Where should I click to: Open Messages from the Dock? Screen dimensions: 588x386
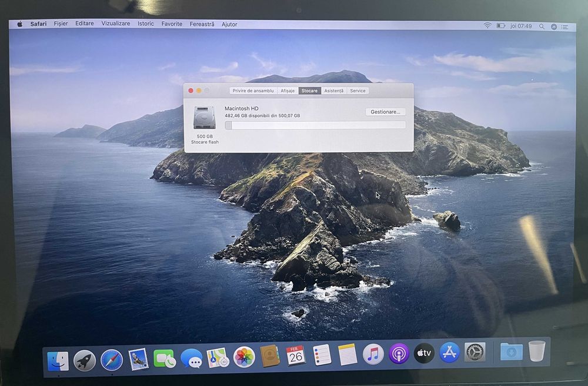(x=191, y=358)
